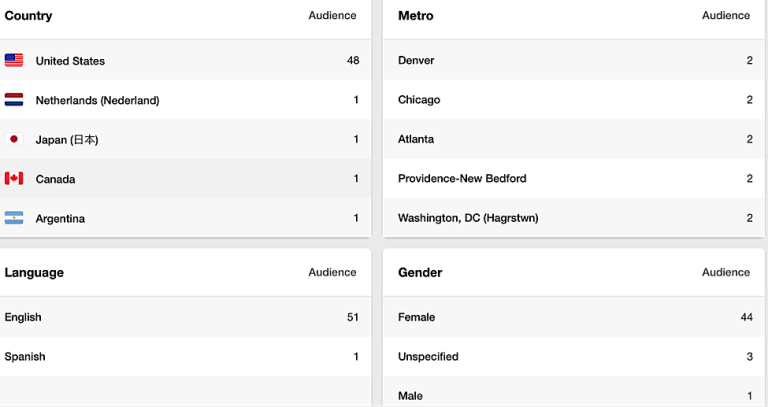The image size is (768, 407).
Task: Select the Spanish language row
Action: tap(185, 357)
